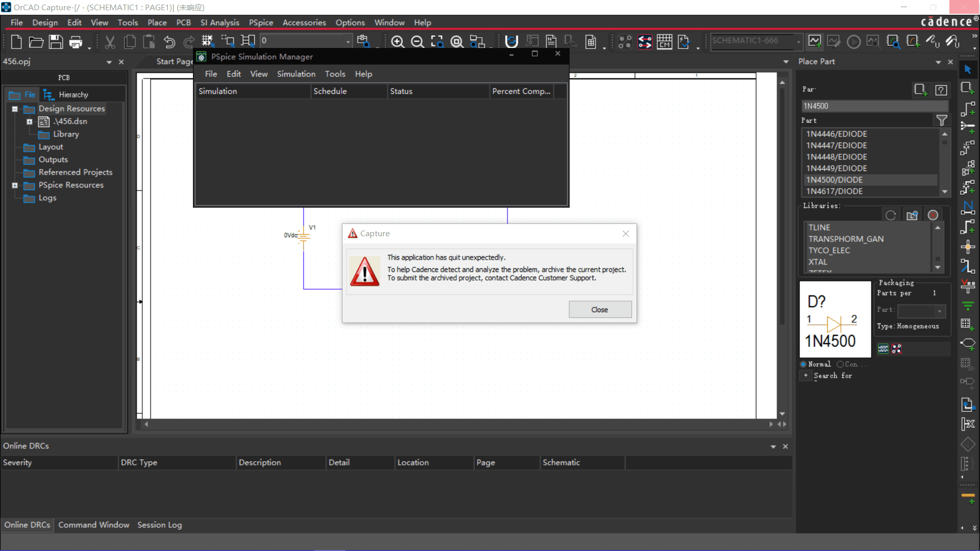Expand the PSpice Resources tree node
The height and width of the screenshot is (551, 980).
pyautogui.click(x=15, y=185)
